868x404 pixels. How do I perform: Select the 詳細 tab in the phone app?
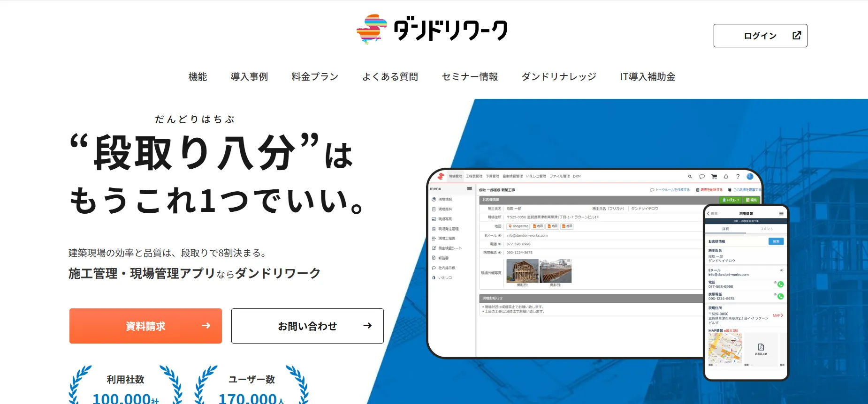(725, 229)
